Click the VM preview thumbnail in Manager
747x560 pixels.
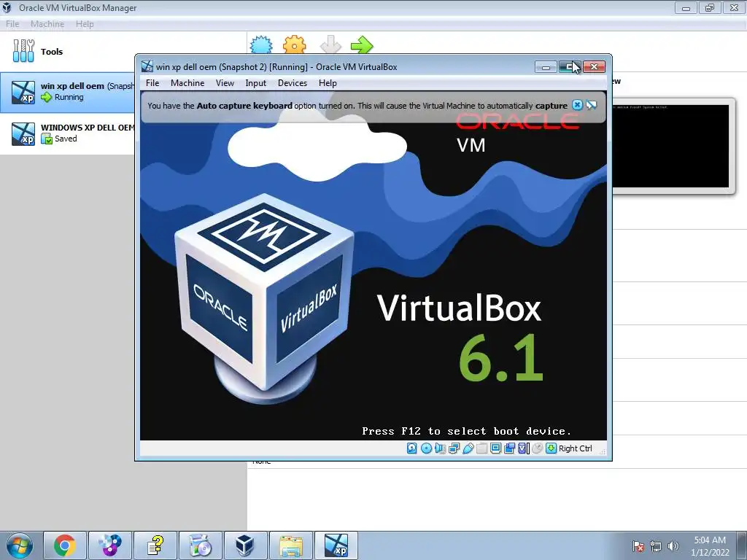tap(670, 146)
